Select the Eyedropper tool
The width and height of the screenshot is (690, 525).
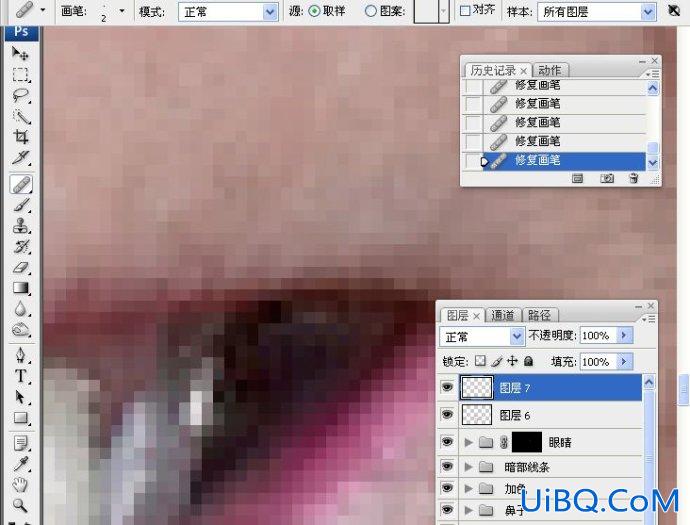tap(21, 464)
